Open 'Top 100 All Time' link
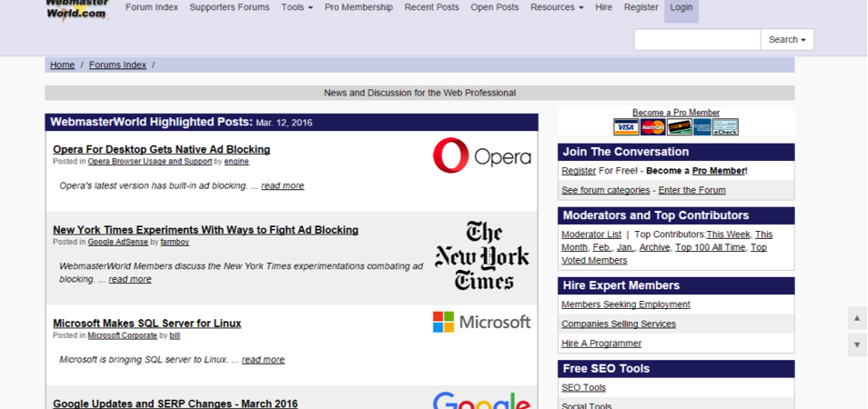 tap(711, 247)
